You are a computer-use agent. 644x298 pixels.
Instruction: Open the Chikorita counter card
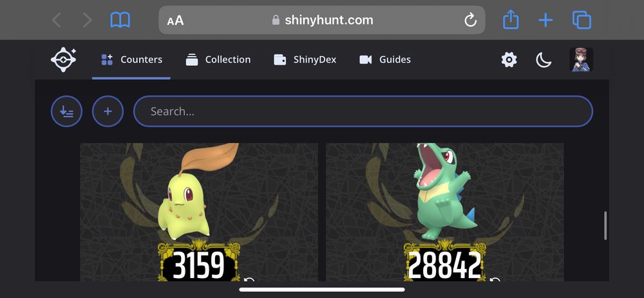[x=199, y=212]
